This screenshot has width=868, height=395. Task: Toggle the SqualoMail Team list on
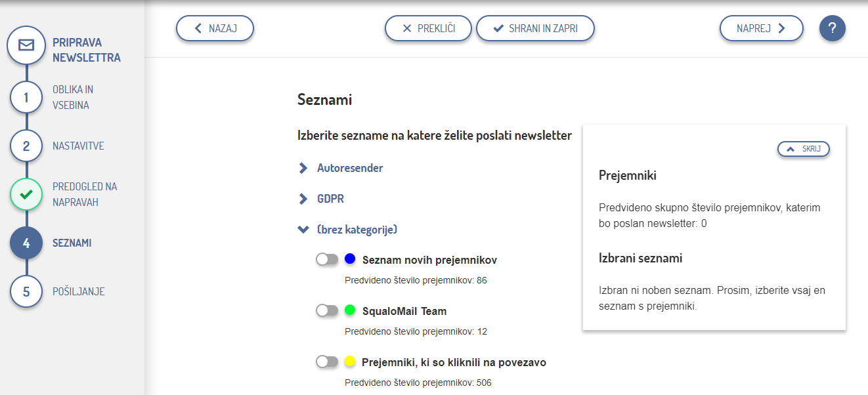326,310
